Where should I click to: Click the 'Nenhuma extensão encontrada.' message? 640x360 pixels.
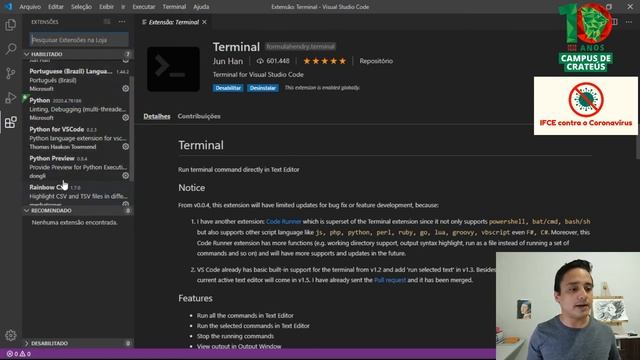pos(75,222)
